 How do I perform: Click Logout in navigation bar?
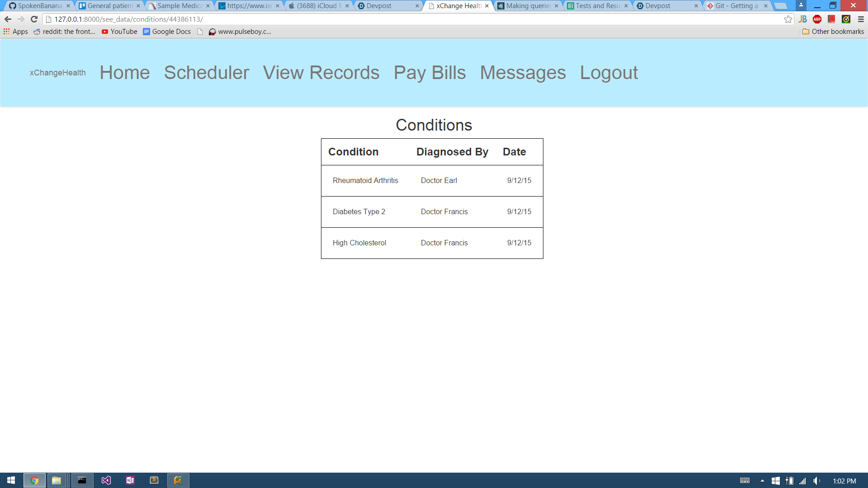tap(609, 73)
